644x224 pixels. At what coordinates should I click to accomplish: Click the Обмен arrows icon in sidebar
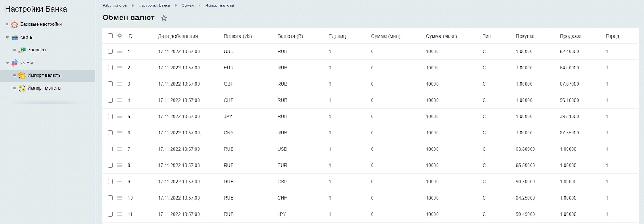[x=15, y=63]
